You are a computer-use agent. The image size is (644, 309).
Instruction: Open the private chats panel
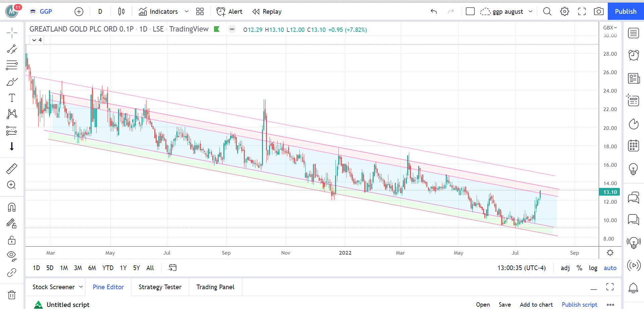(634, 219)
